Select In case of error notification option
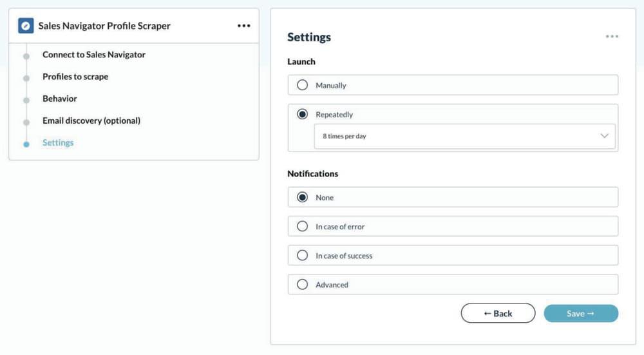Image resolution: width=644 pixels, height=355 pixels. click(302, 226)
